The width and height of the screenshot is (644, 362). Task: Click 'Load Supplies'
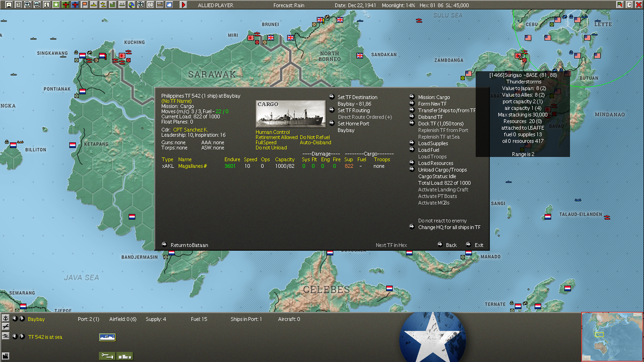pyautogui.click(x=433, y=143)
